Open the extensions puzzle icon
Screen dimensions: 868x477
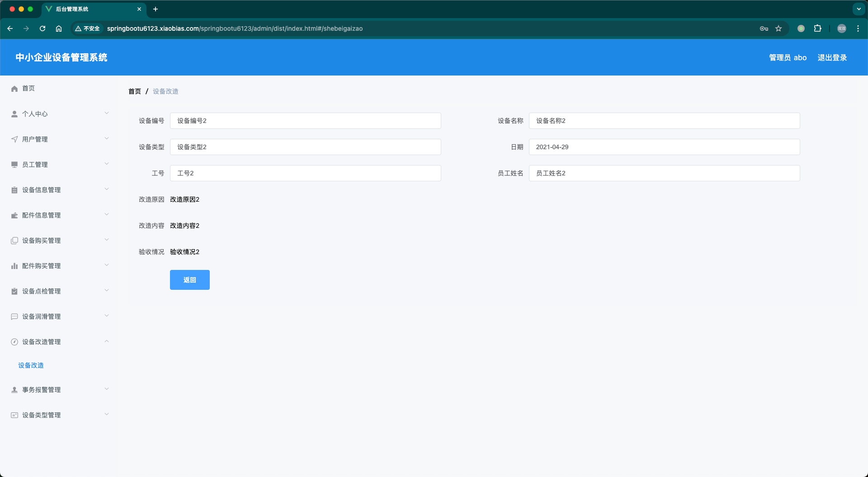pyautogui.click(x=817, y=28)
